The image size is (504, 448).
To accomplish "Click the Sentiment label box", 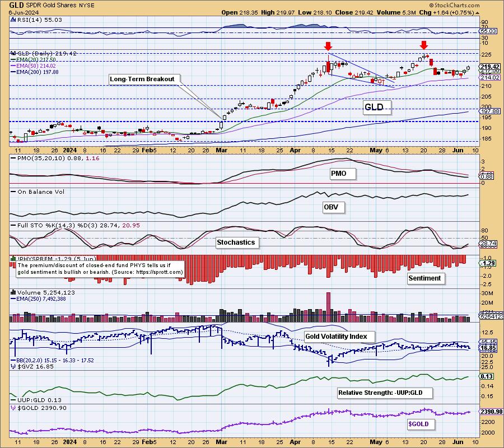I will (426, 278).
